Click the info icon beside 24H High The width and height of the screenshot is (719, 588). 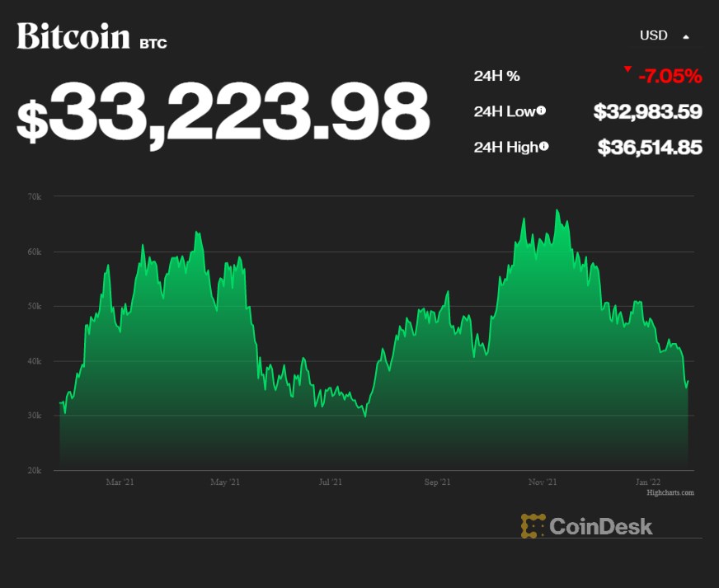(x=544, y=147)
